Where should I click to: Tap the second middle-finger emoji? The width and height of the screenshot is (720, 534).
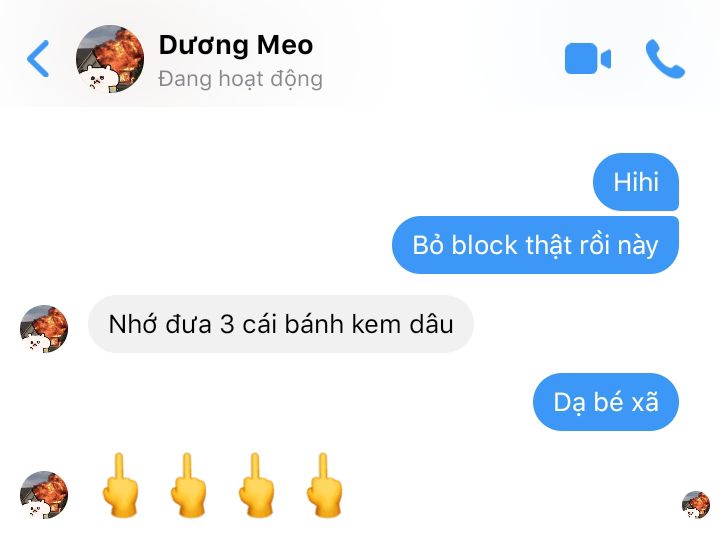tap(188, 485)
